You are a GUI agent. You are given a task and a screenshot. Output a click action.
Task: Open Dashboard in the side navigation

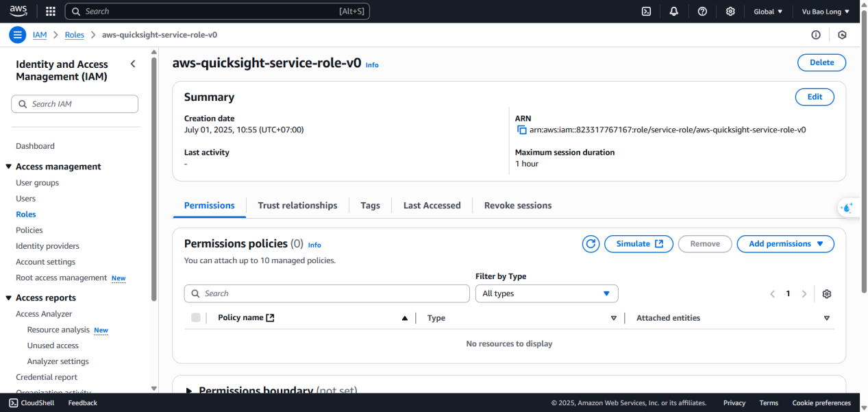click(x=35, y=146)
